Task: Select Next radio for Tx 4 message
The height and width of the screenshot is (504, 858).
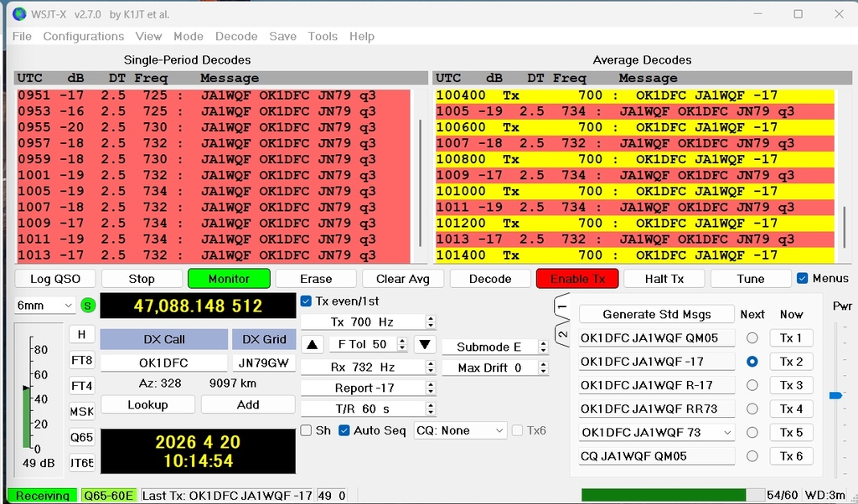Action: pos(752,409)
